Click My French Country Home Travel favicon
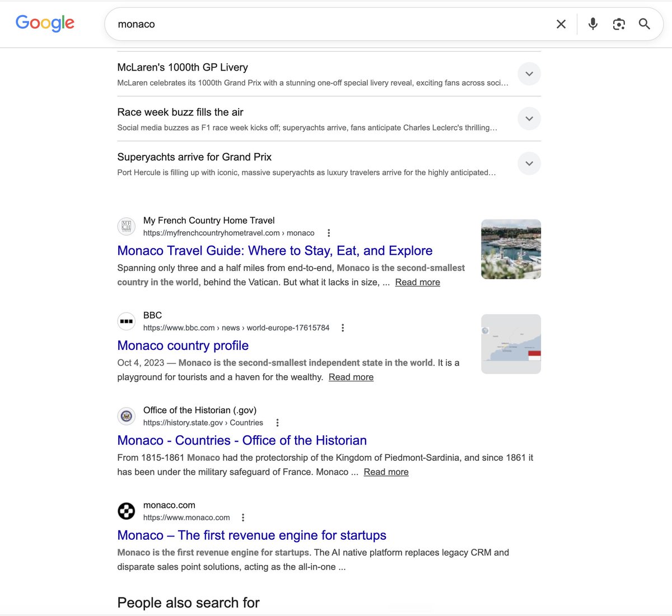 pos(127,227)
